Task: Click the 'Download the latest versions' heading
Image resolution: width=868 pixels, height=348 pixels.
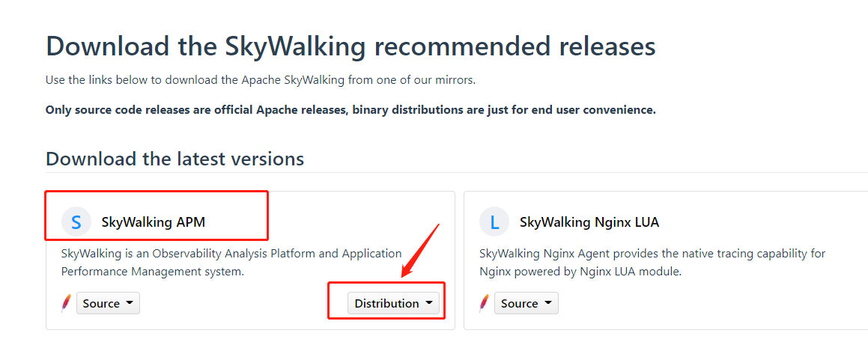Action: coord(174,159)
